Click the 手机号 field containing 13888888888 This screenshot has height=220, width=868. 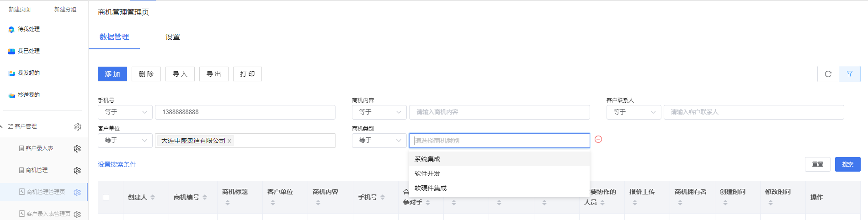[245, 112]
